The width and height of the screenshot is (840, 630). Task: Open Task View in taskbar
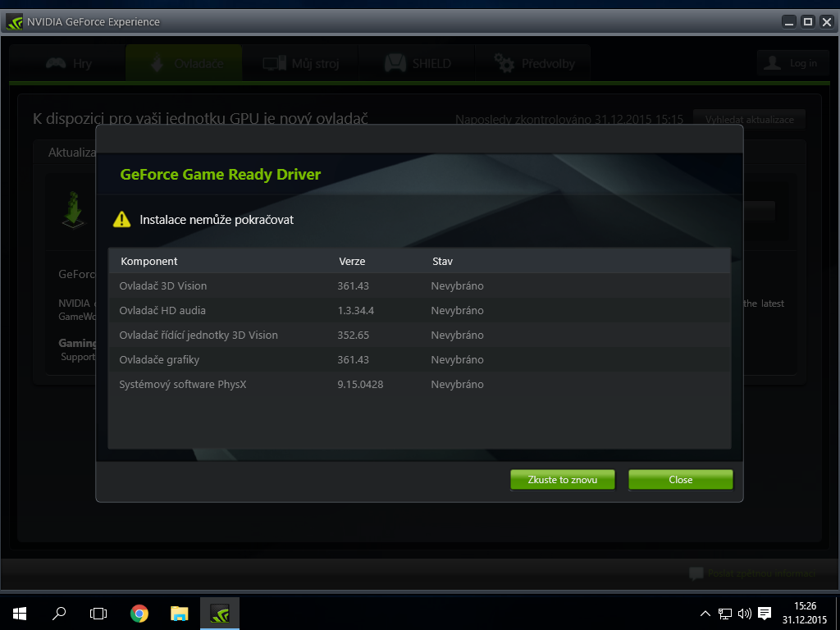coord(98,614)
